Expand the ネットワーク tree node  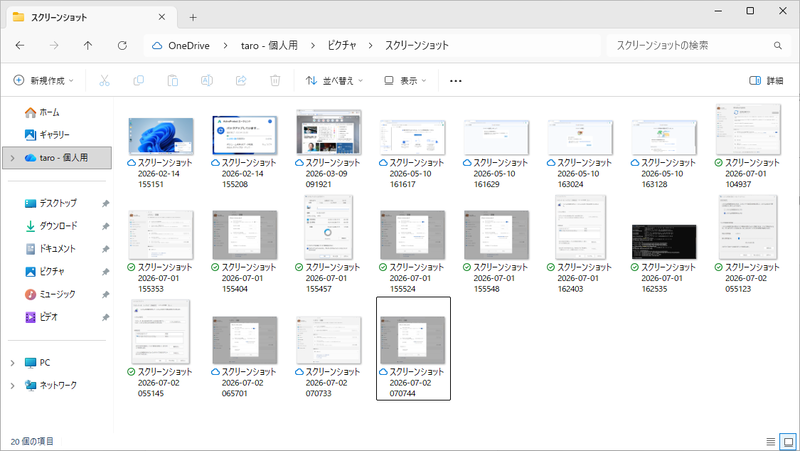[13, 386]
